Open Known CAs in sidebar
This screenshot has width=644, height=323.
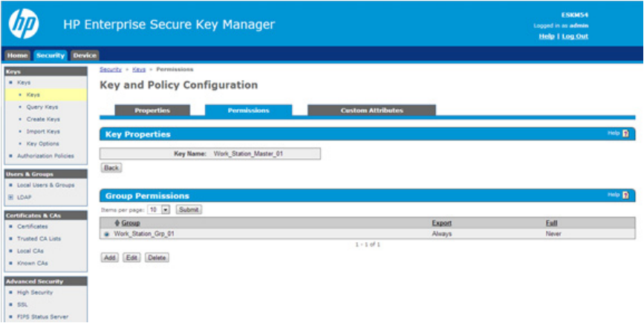(x=33, y=263)
